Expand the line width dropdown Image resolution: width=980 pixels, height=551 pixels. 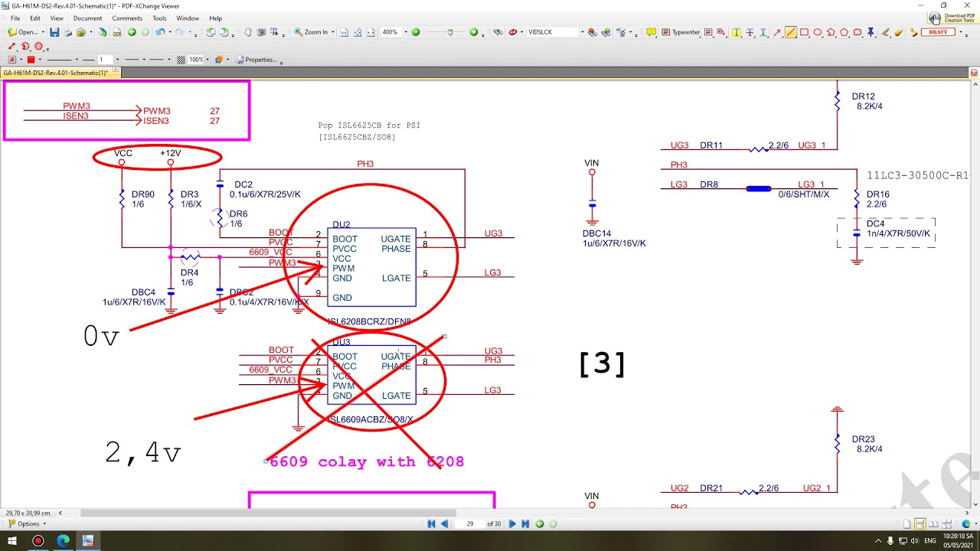pos(117,60)
